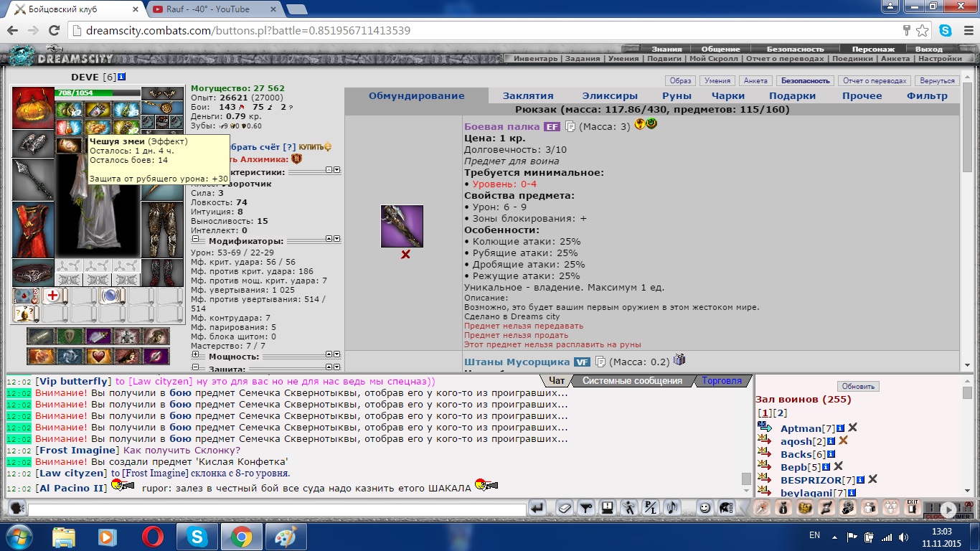Open info icon for BESPRIZOR

coord(860,480)
